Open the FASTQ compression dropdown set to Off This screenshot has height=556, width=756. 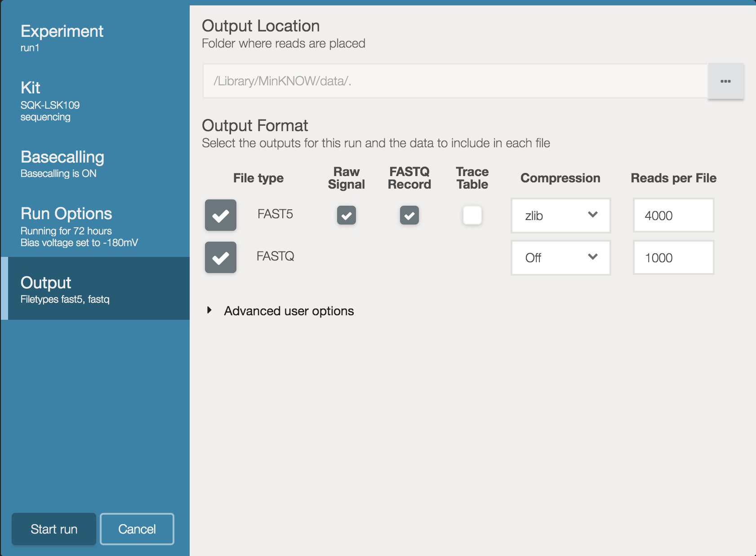pos(560,258)
